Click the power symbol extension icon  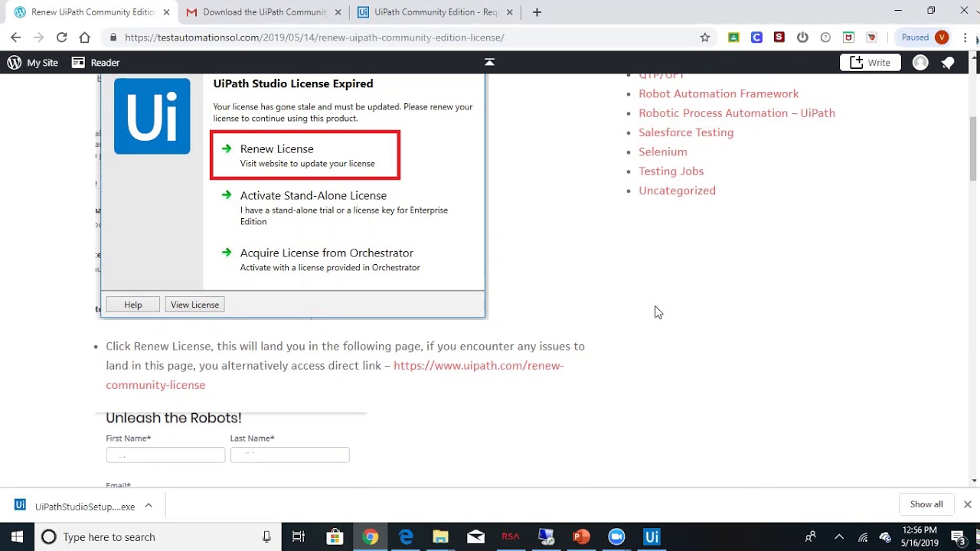802,37
